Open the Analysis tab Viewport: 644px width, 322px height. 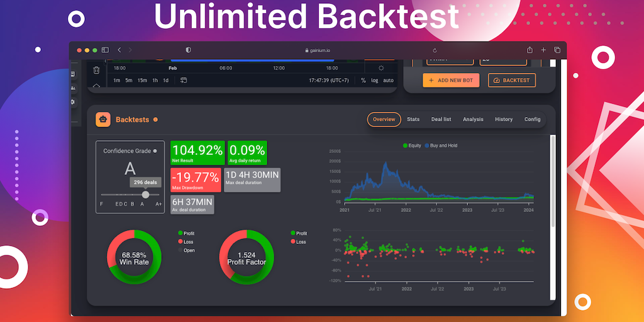[473, 119]
